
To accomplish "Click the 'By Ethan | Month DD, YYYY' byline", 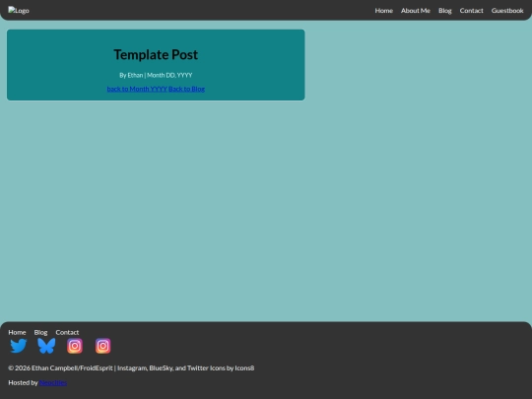I will click(x=156, y=75).
